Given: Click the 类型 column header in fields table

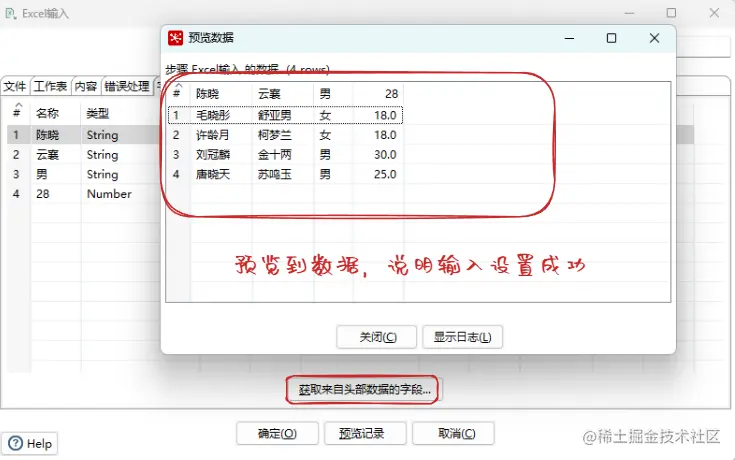Looking at the screenshot, I should coord(98,113).
